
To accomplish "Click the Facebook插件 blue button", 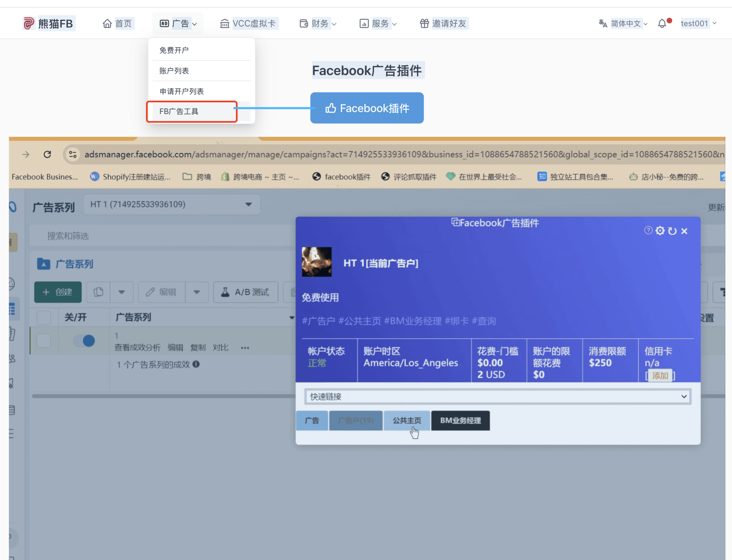I will (367, 108).
